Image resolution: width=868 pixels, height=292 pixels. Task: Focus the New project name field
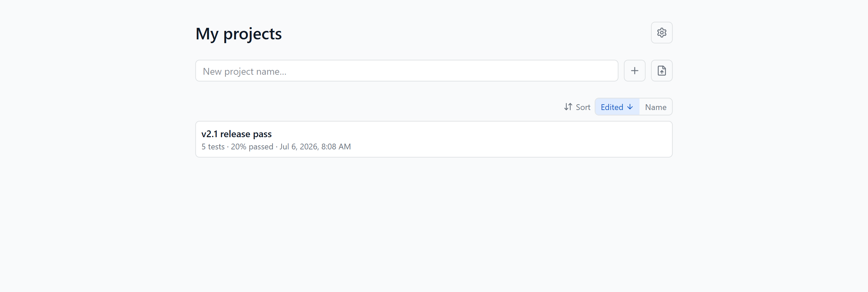click(407, 71)
